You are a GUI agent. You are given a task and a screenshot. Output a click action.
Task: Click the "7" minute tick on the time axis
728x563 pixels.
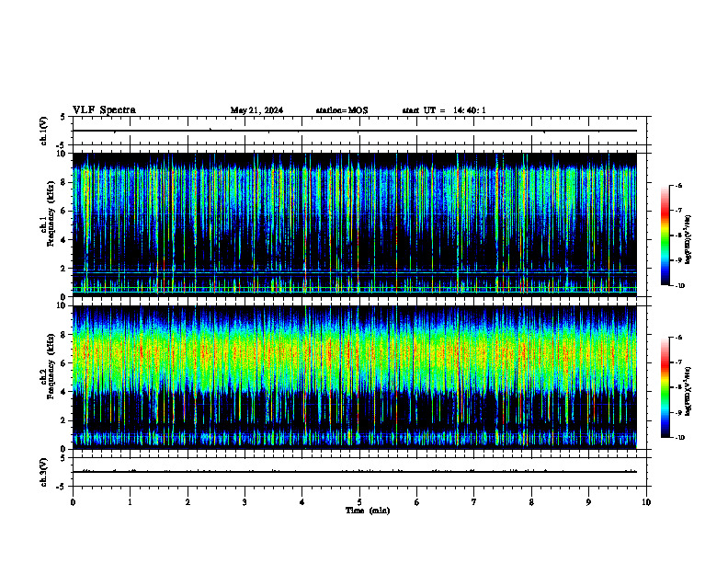coord(474,502)
